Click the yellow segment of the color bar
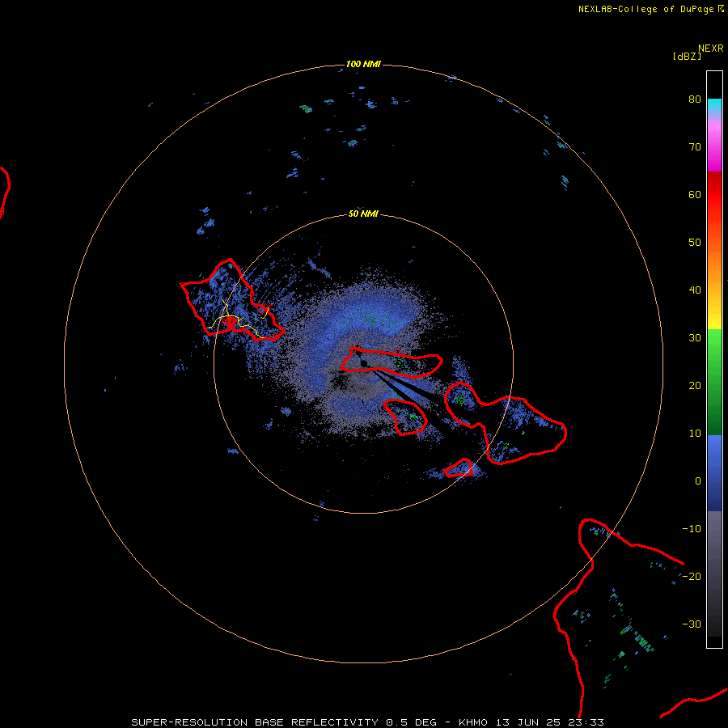The image size is (728, 728). click(714, 318)
